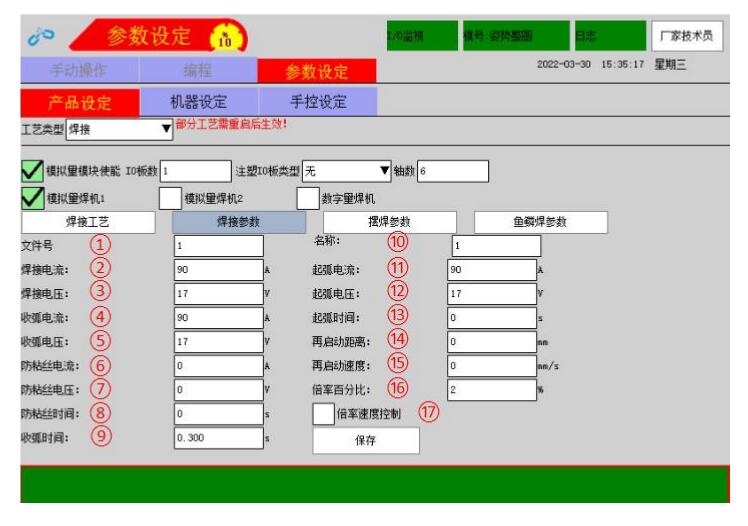This screenshot has width=748, height=526.
Task: Toggle 模拟量模块使能 checkbox
Action: (32, 171)
